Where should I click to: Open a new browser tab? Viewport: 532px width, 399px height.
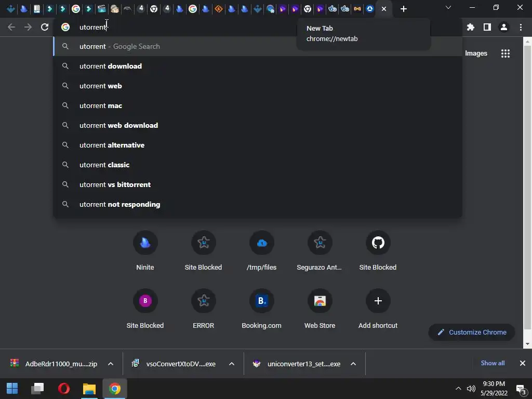pyautogui.click(x=403, y=9)
